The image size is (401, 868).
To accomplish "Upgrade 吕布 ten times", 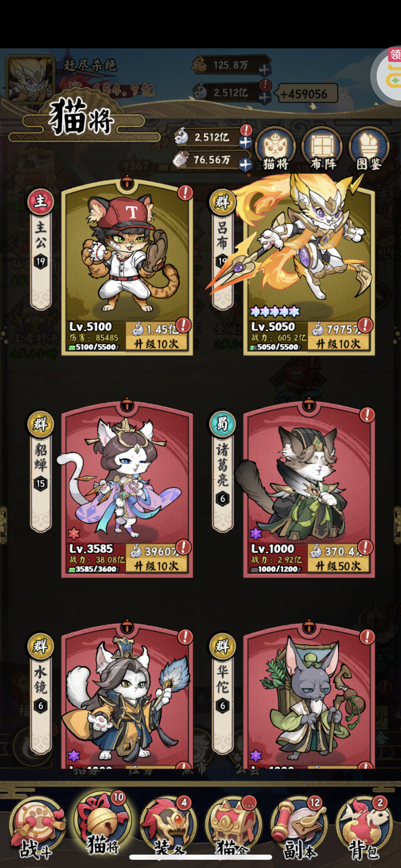I will click(338, 336).
